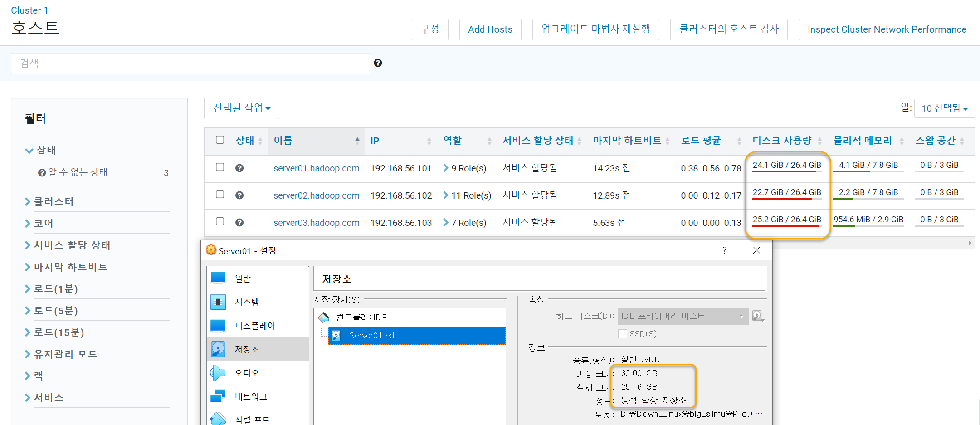This screenshot has height=425, width=980.
Task: Click the unknown status icon for server01.hadoop.com
Action: pos(239,168)
